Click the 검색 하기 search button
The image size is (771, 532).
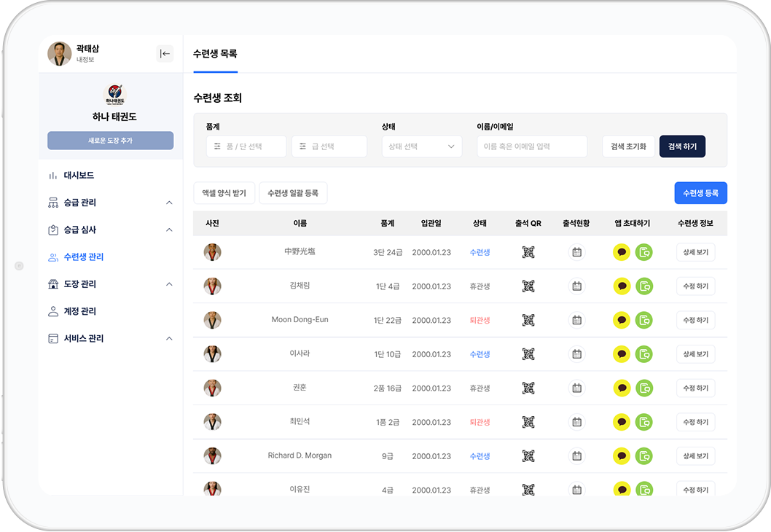click(683, 146)
